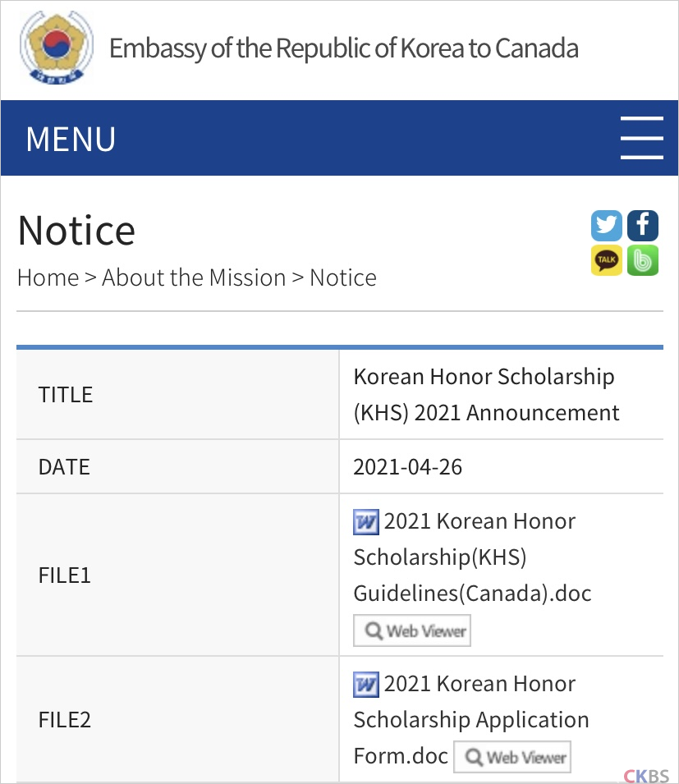Click Word icon beside Application Form file

click(366, 685)
